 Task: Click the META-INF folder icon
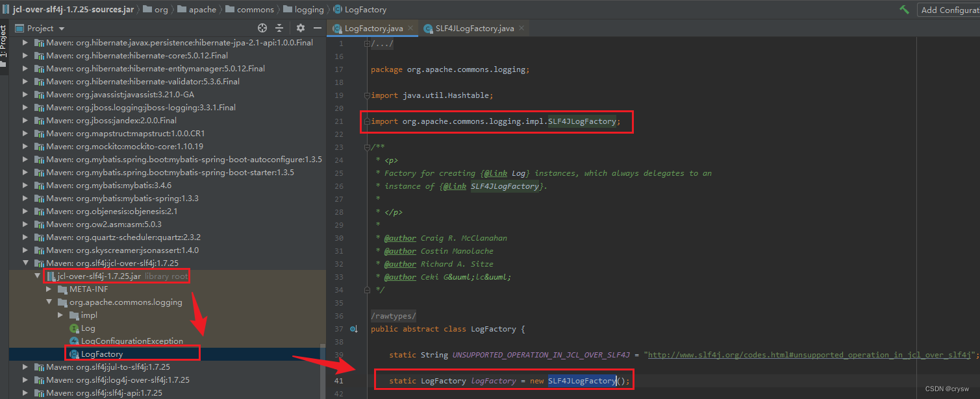62,289
